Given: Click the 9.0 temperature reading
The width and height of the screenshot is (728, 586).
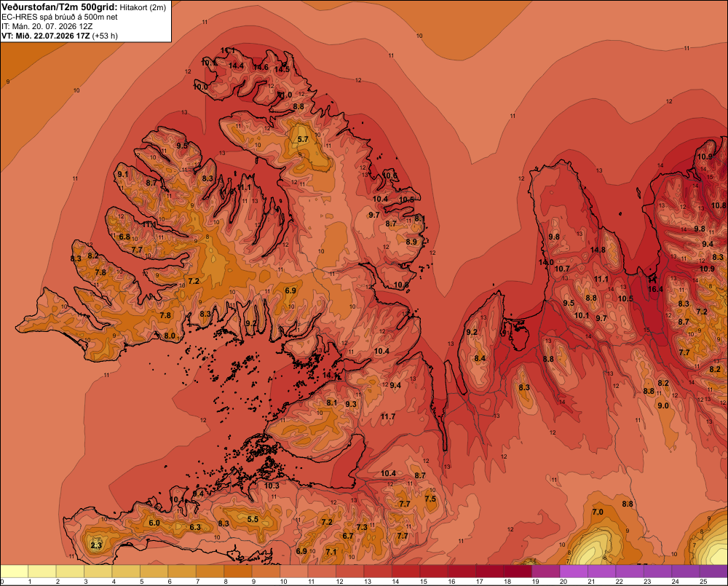Looking at the screenshot, I should [663, 405].
